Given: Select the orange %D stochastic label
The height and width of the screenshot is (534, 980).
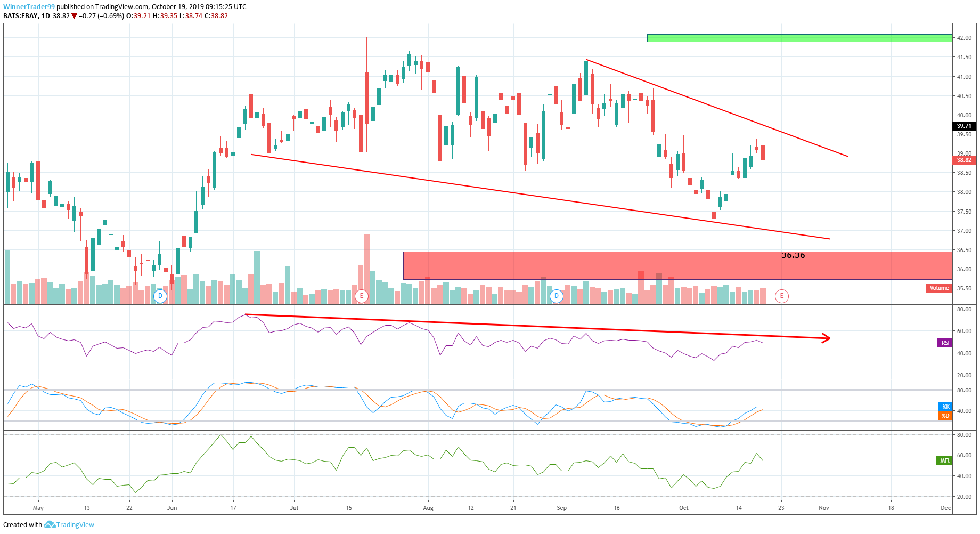Looking at the screenshot, I should pyautogui.click(x=945, y=416).
